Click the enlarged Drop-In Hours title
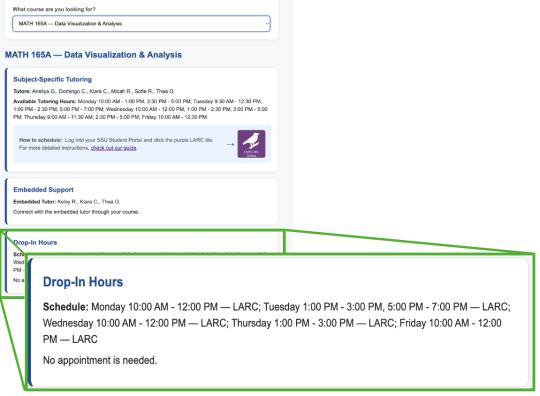540x396 pixels. click(x=83, y=282)
